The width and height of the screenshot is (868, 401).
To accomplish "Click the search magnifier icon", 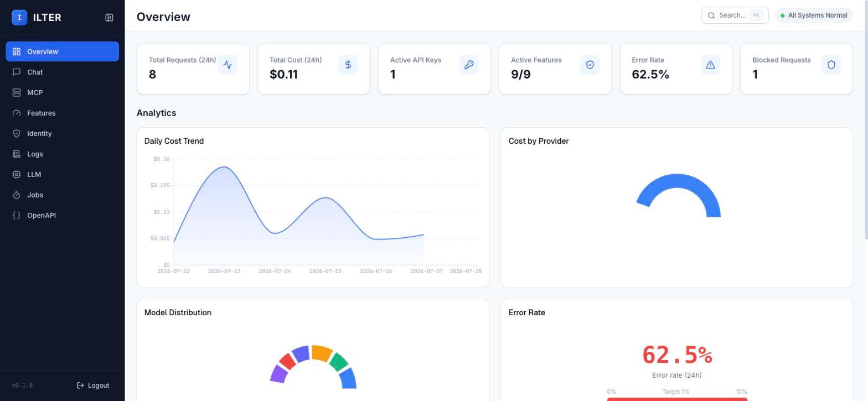I will pyautogui.click(x=711, y=15).
